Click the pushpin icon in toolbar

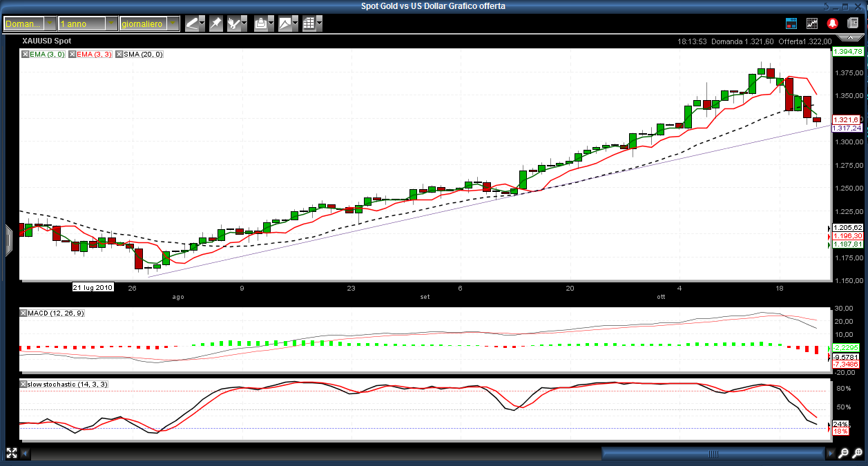coord(215,23)
